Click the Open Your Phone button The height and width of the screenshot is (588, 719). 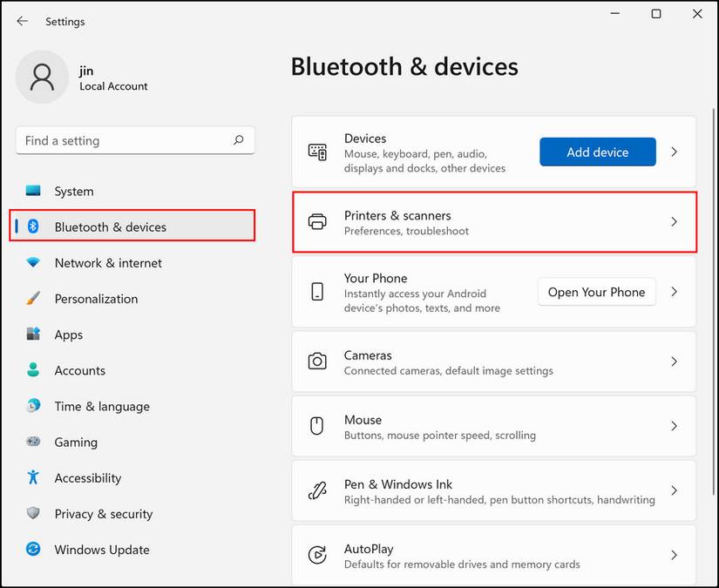[596, 292]
